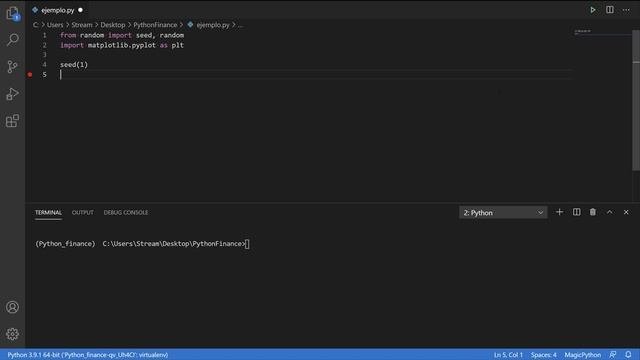
Task: Change language mode via MagicPython
Action: pyautogui.click(x=582, y=355)
